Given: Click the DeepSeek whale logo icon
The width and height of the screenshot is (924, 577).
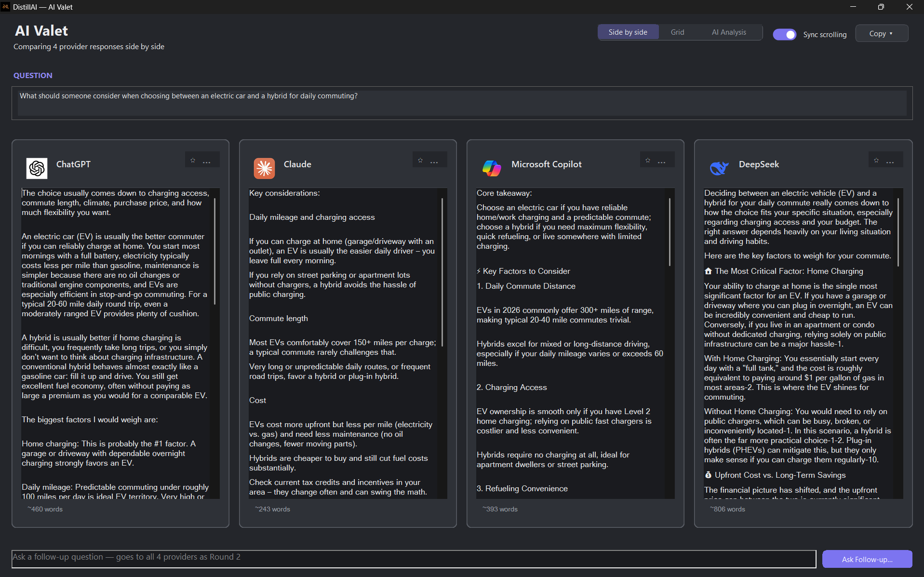Looking at the screenshot, I should click(x=720, y=168).
